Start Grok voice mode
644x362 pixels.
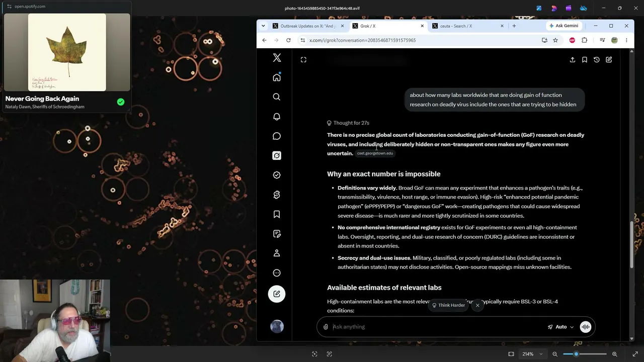[586, 327]
